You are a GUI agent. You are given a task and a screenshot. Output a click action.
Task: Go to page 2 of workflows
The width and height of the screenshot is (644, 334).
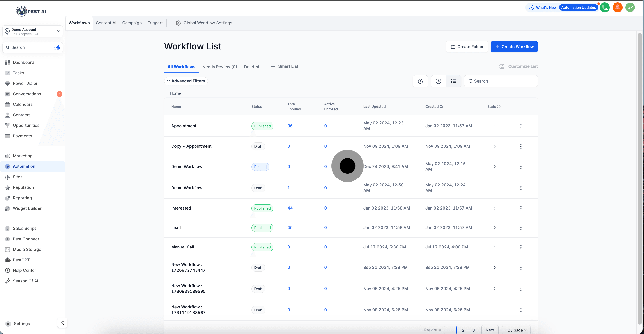pyautogui.click(x=463, y=330)
